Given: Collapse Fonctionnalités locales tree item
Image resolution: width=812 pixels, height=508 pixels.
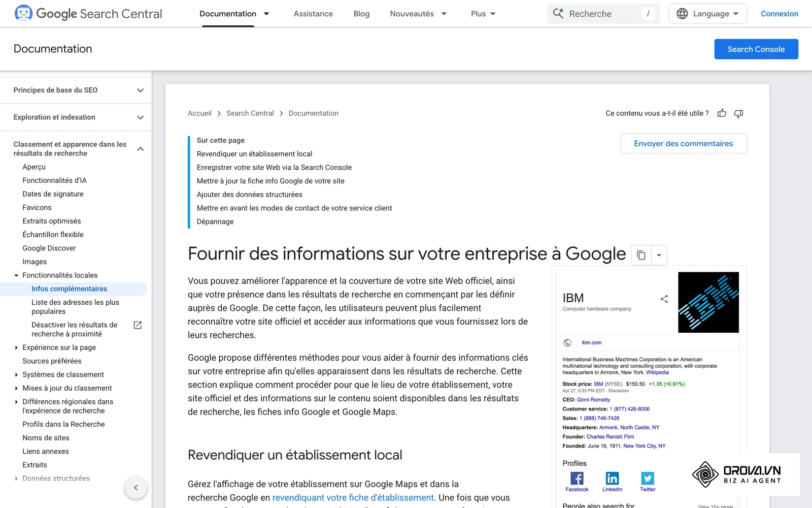Looking at the screenshot, I should pos(16,275).
